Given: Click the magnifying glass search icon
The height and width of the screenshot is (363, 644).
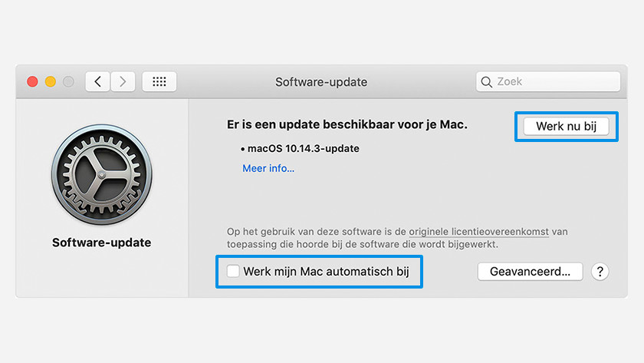Looking at the screenshot, I should 486,81.
